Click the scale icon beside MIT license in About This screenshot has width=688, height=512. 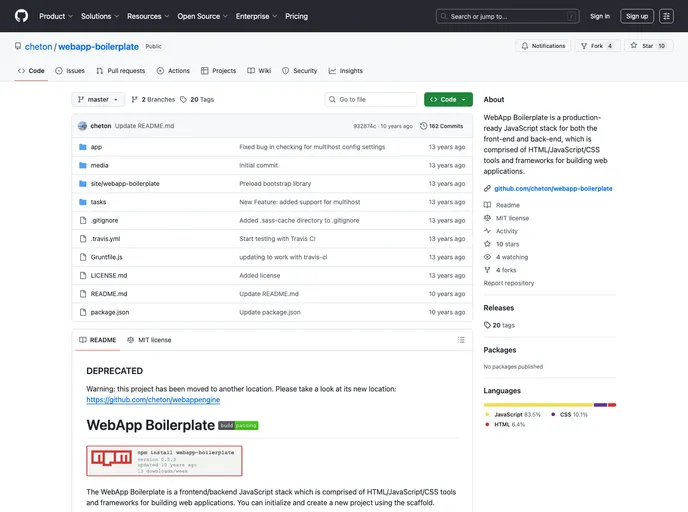(x=487, y=218)
